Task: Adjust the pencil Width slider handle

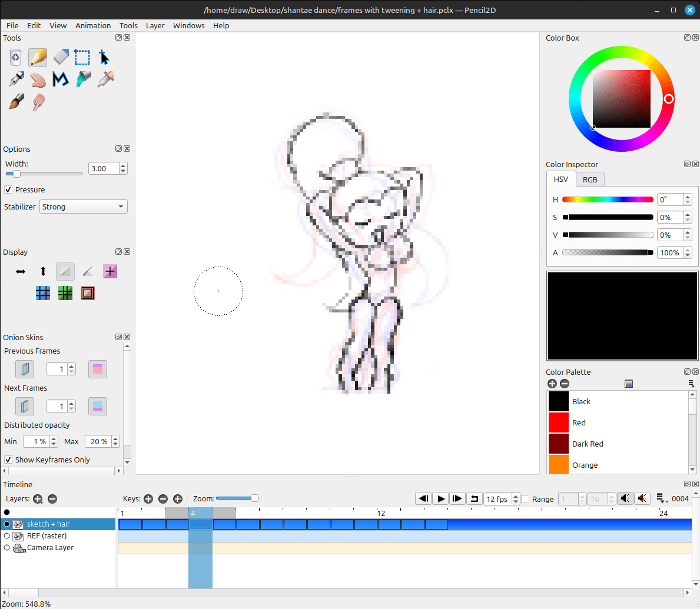Action: (16, 174)
